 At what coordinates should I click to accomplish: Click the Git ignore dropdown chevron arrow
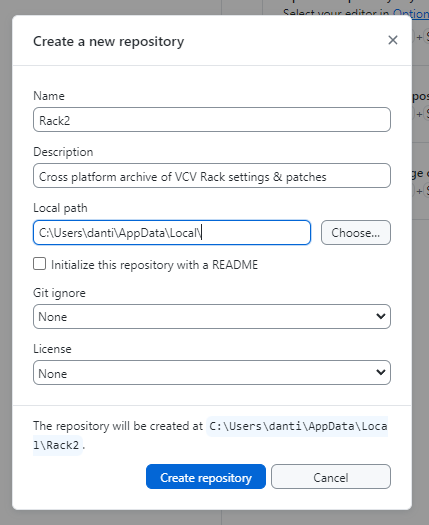pyautogui.click(x=380, y=316)
